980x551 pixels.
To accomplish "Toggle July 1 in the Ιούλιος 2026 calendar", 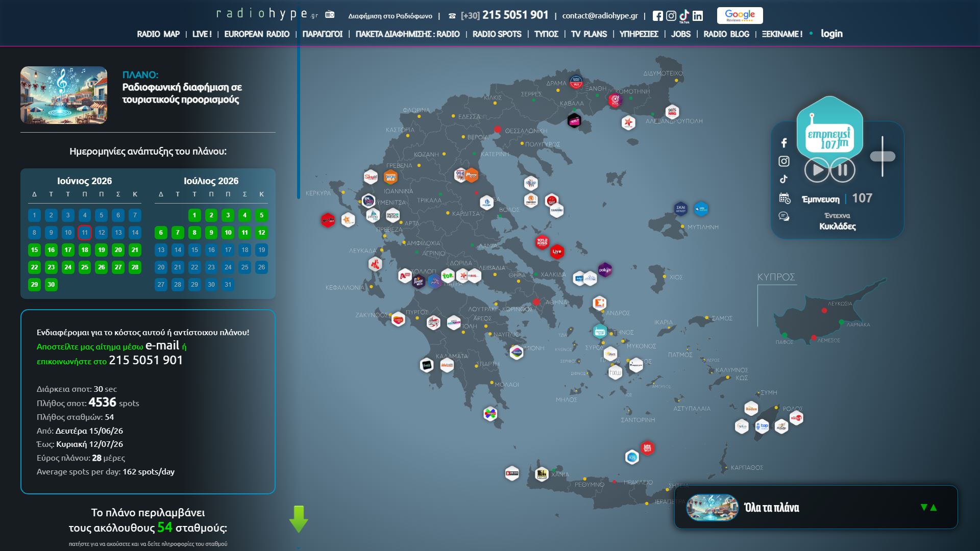I will (x=194, y=215).
